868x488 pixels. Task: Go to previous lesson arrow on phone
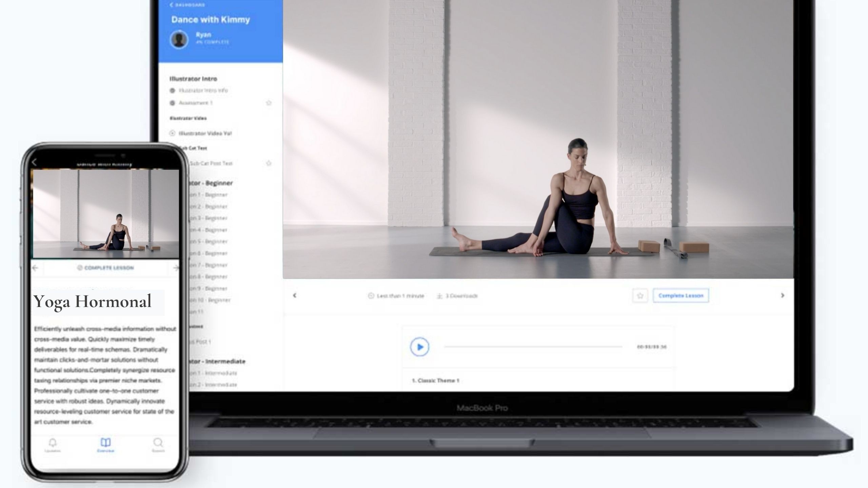click(x=35, y=268)
